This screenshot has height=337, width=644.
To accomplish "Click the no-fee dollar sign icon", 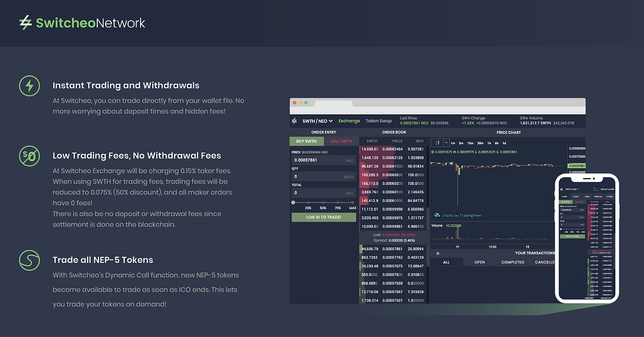I will [30, 156].
